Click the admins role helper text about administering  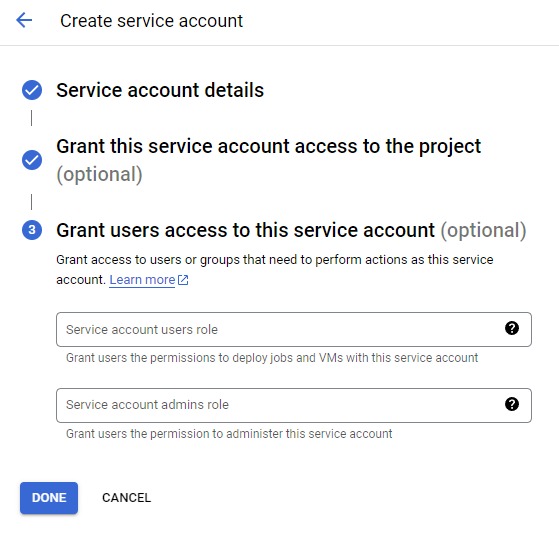click(x=229, y=434)
